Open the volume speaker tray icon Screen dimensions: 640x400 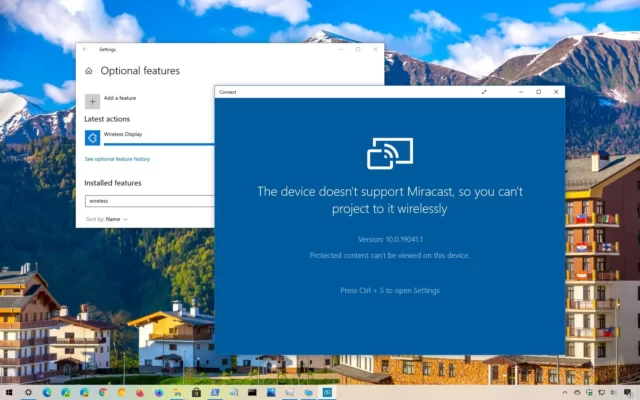tap(613, 393)
